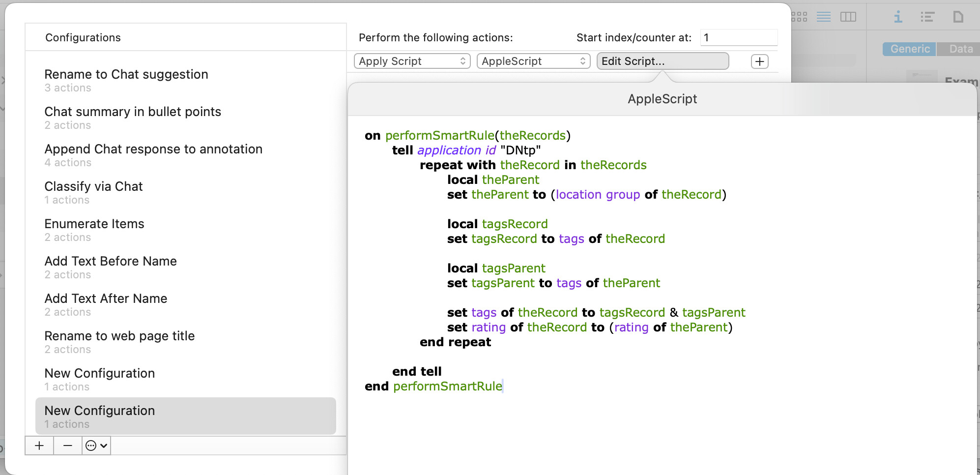This screenshot has height=475, width=980.
Task: Expand the AppleScript language dropdown
Action: (533, 61)
